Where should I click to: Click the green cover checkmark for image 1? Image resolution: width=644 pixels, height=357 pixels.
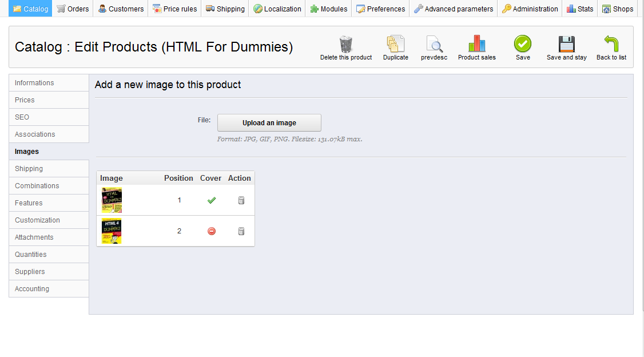(212, 200)
